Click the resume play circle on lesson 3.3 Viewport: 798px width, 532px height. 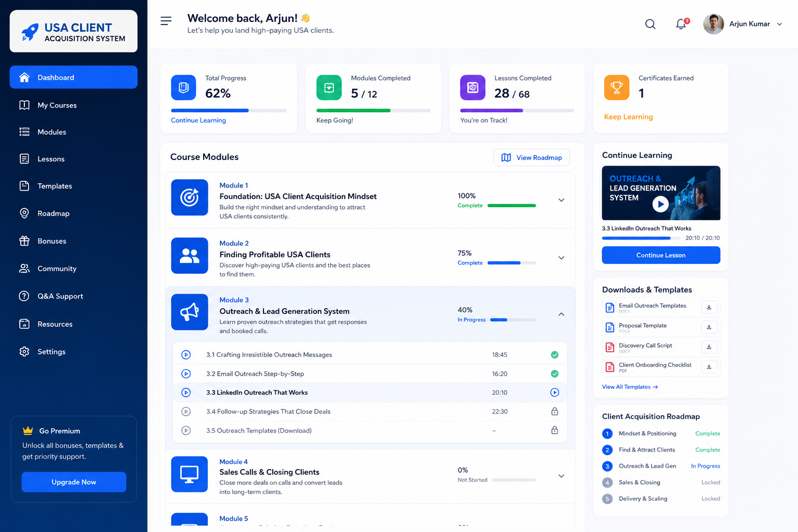tap(554, 393)
